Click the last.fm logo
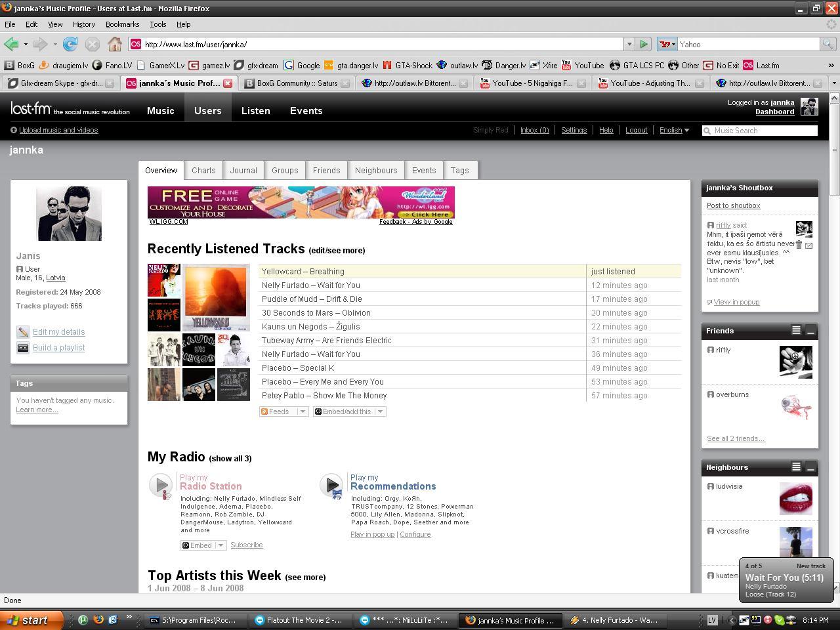 coord(31,108)
